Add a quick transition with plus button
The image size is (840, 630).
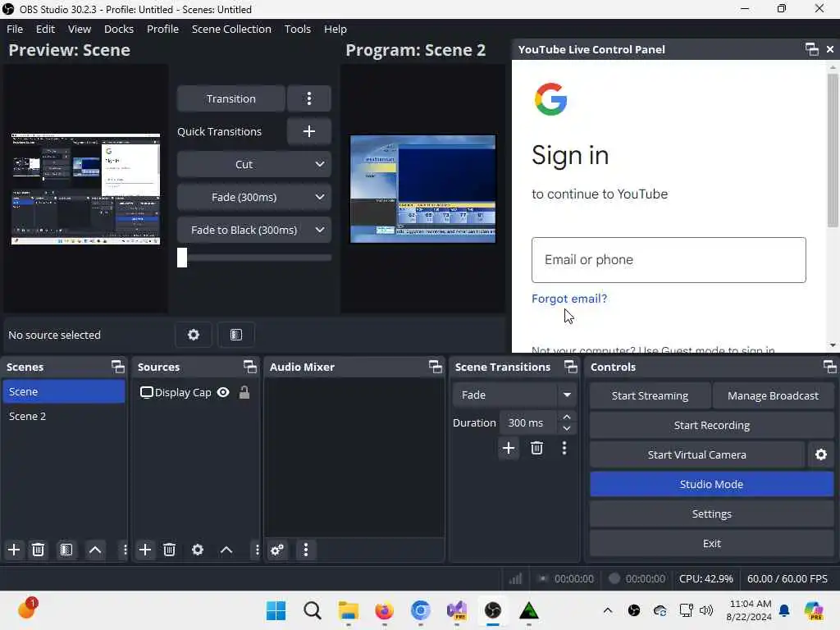tap(308, 131)
